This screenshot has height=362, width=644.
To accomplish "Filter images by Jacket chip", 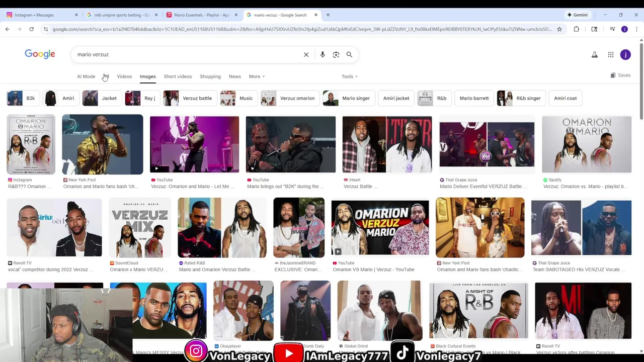I will tap(101, 98).
